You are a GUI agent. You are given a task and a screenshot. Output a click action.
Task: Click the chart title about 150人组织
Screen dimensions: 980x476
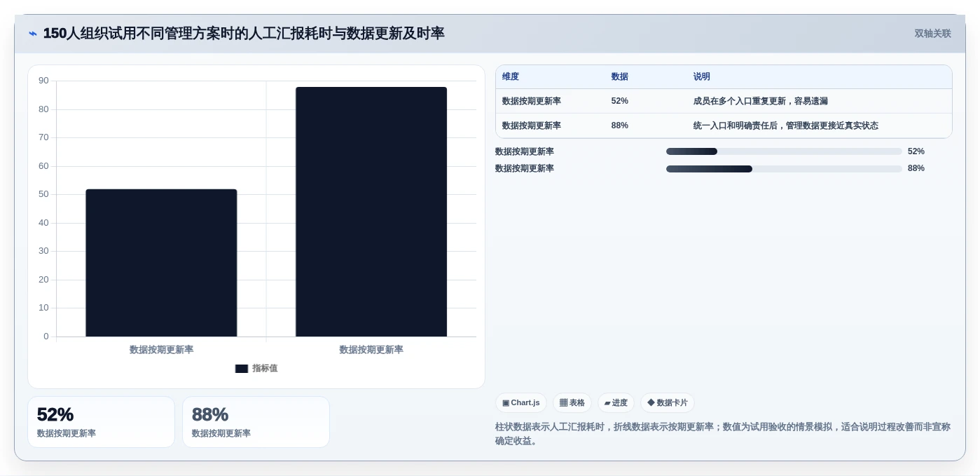tap(244, 34)
